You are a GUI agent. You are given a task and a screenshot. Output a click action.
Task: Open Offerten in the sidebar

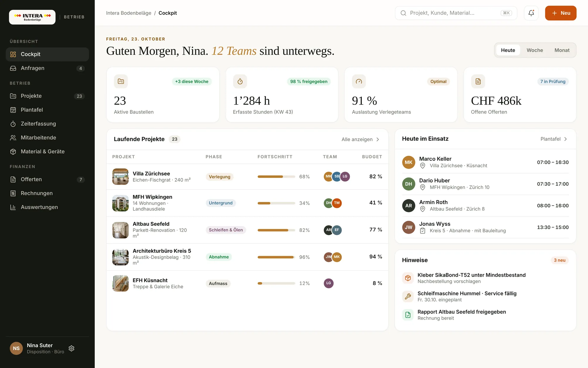47,179
